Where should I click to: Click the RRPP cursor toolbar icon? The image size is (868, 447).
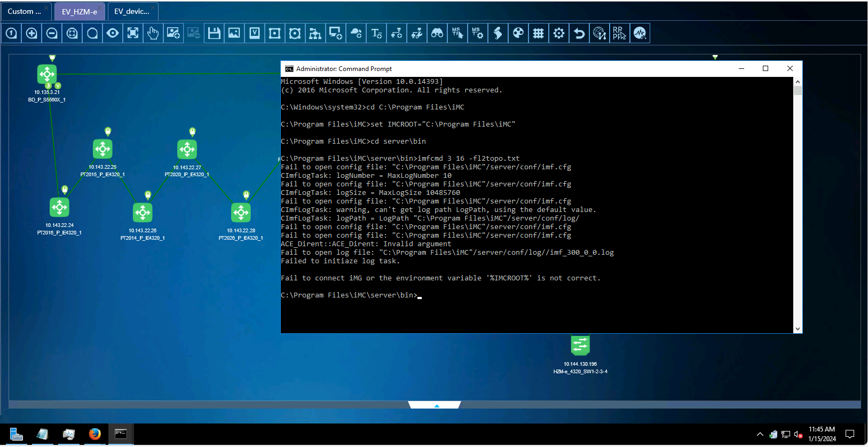[x=620, y=33]
